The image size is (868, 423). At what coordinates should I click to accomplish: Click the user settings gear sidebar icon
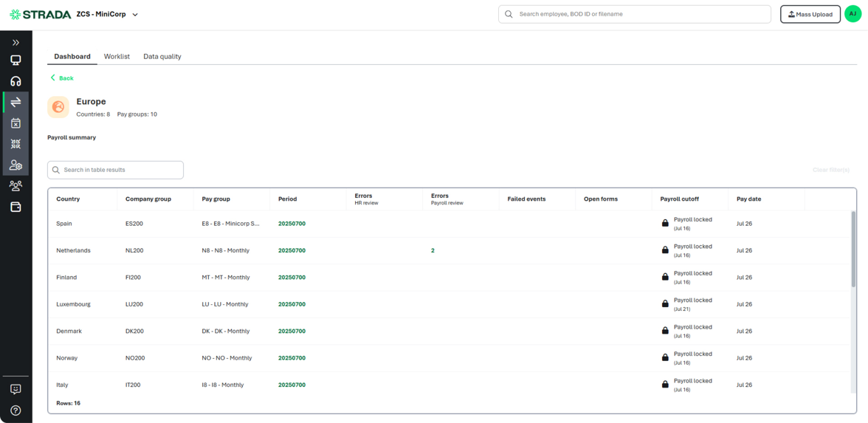pos(15,165)
